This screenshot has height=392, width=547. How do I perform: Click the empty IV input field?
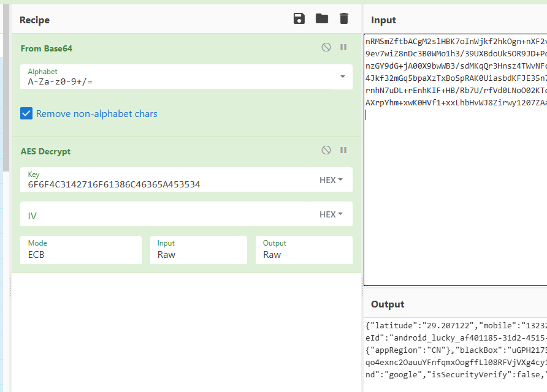tap(164, 215)
